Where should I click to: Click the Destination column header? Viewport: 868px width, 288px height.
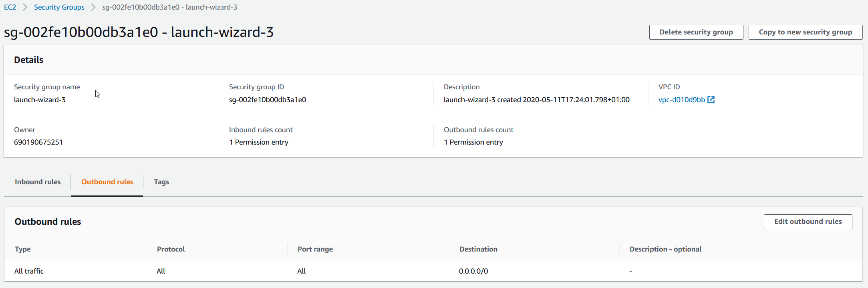[x=478, y=249]
